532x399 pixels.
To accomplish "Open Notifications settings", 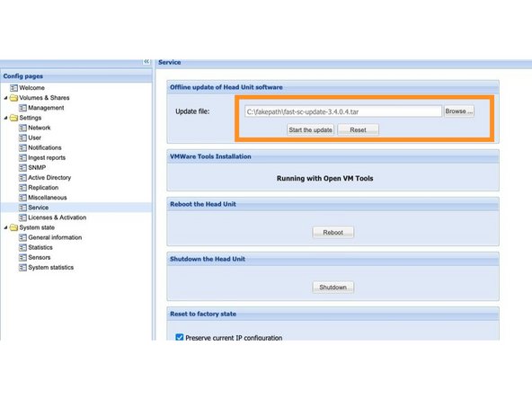I will point(45,147).
